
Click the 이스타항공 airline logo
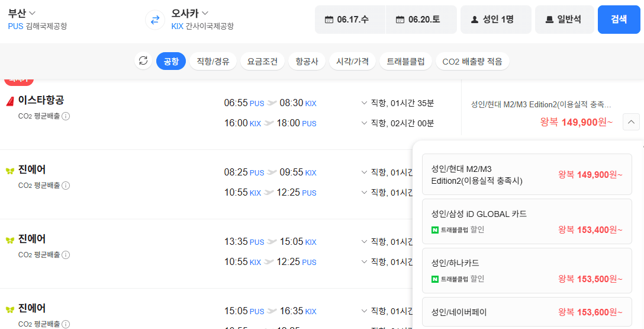pyautogui.click(x=10, y=101)
